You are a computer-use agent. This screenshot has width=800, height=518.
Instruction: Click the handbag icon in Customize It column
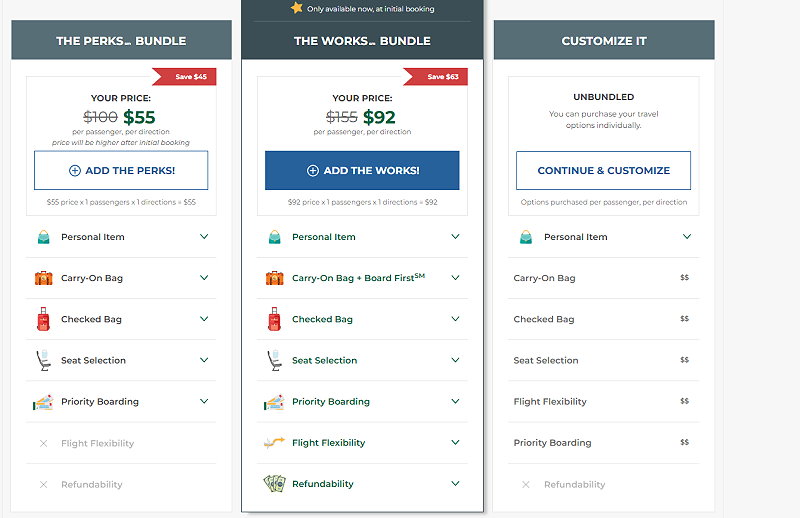click(526, 237)
